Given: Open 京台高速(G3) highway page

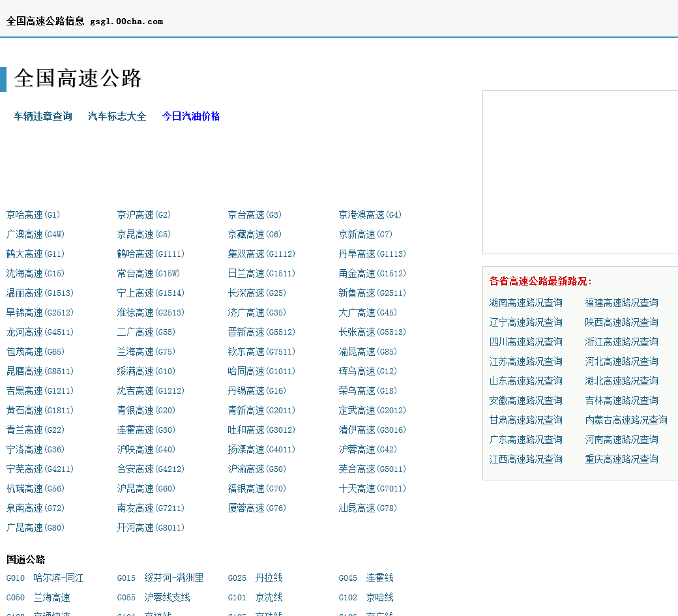Looking at the screenshot, I should point(254,215).
